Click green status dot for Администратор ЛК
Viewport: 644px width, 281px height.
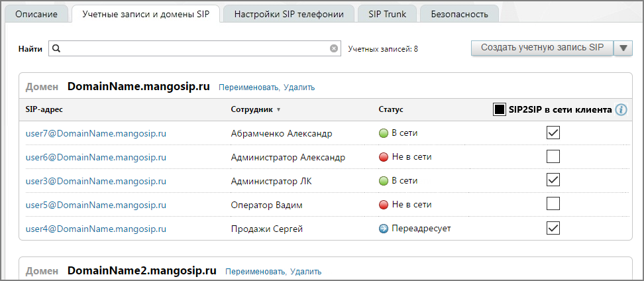coord(383,181)
